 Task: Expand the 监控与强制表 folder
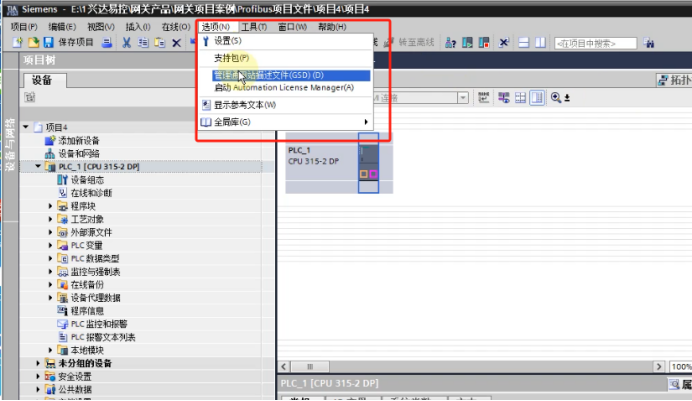click(x=50, y=272)
